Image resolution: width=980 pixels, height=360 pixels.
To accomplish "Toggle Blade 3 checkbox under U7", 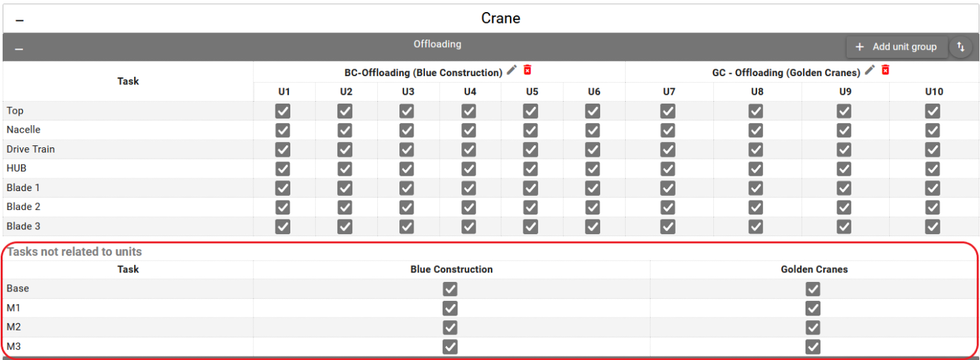I will (667, 227).
